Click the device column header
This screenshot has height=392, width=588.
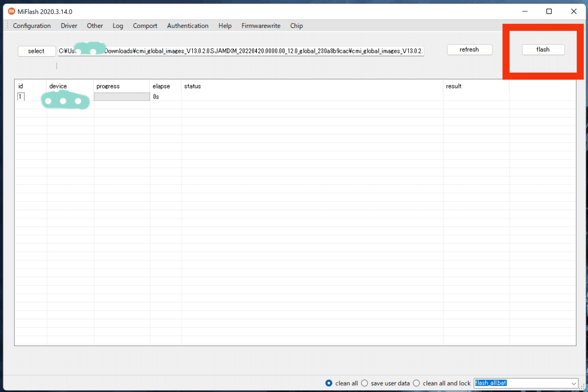[x=70, y=86]
